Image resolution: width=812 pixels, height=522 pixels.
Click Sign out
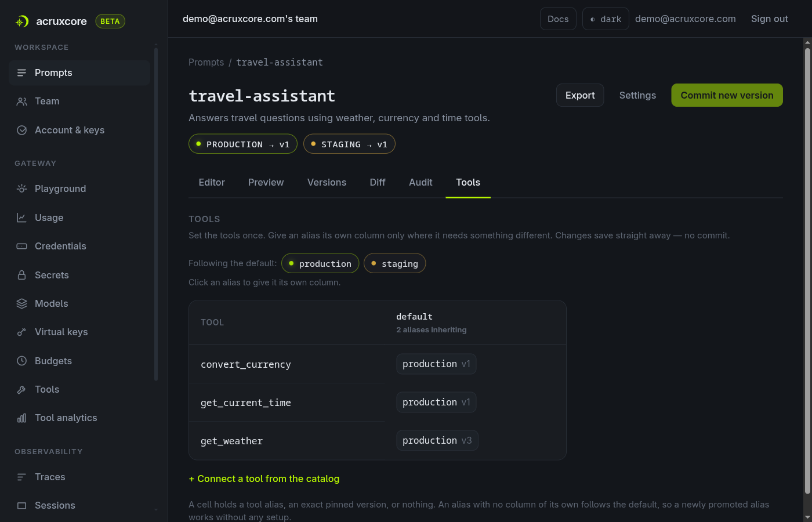click(769, 19)
